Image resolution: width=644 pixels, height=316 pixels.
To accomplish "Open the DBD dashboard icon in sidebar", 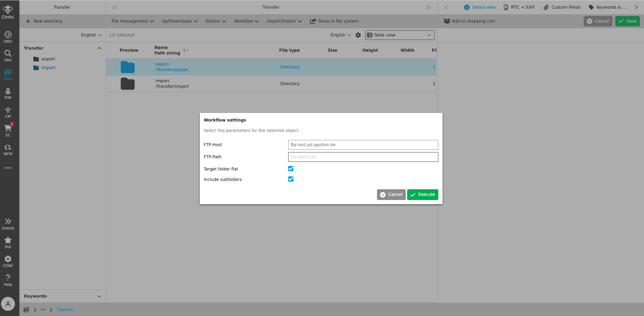I will click(8, 37).
